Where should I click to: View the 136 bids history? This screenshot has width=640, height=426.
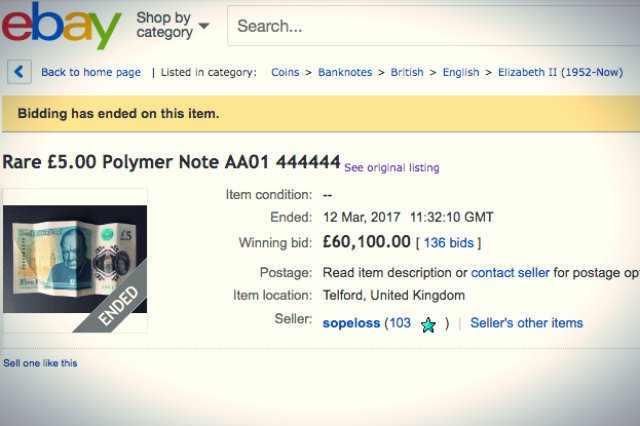448,243
